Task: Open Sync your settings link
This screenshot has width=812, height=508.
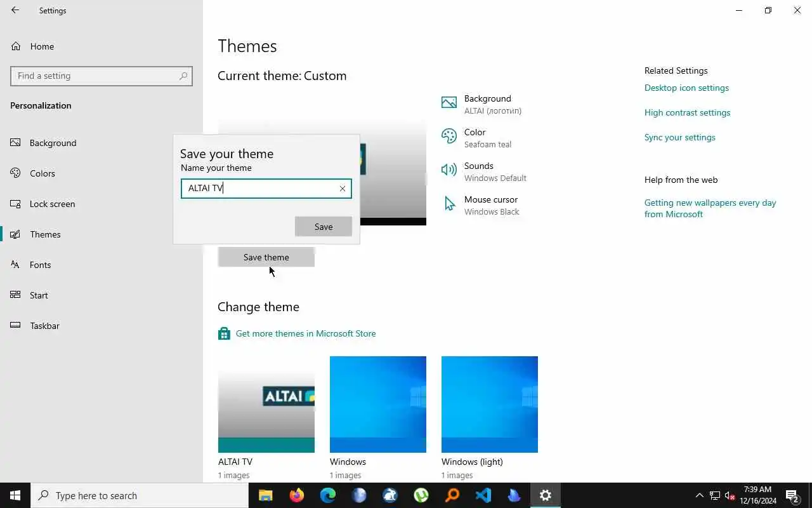Action: tap(679, 137)
